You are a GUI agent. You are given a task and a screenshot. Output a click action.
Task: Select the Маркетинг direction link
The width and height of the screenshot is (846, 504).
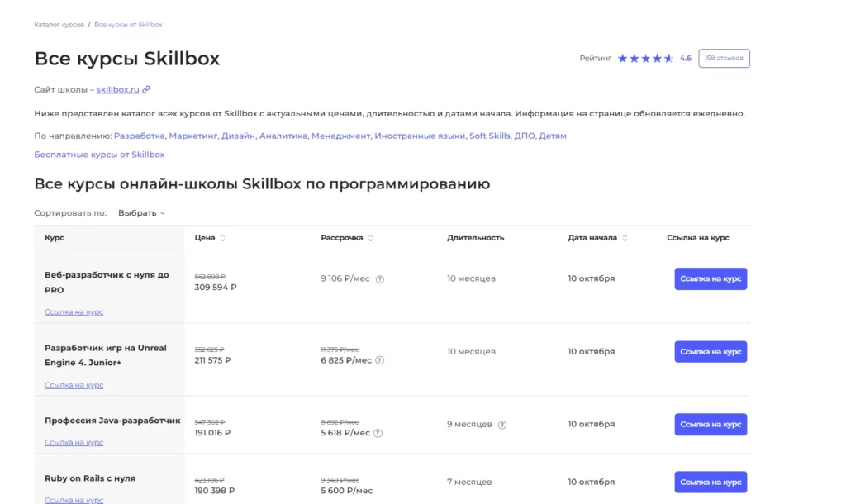[x=193, y=136]
